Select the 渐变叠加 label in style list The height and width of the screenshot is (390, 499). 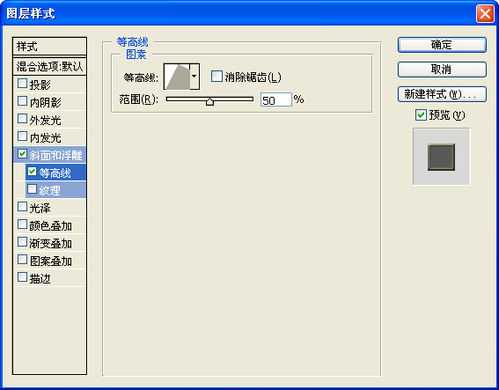point(51,244)
